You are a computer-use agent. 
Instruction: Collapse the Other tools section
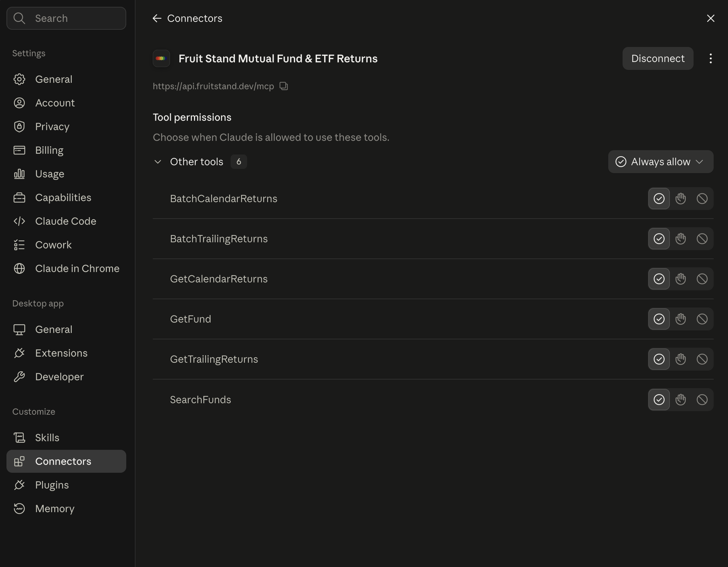(x=157, y=162)
